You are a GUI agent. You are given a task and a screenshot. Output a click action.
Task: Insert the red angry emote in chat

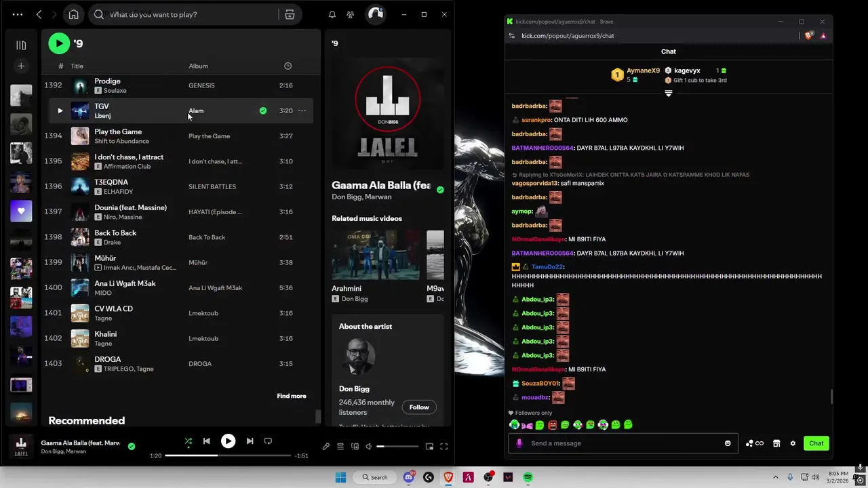click(x=553, y=425)
